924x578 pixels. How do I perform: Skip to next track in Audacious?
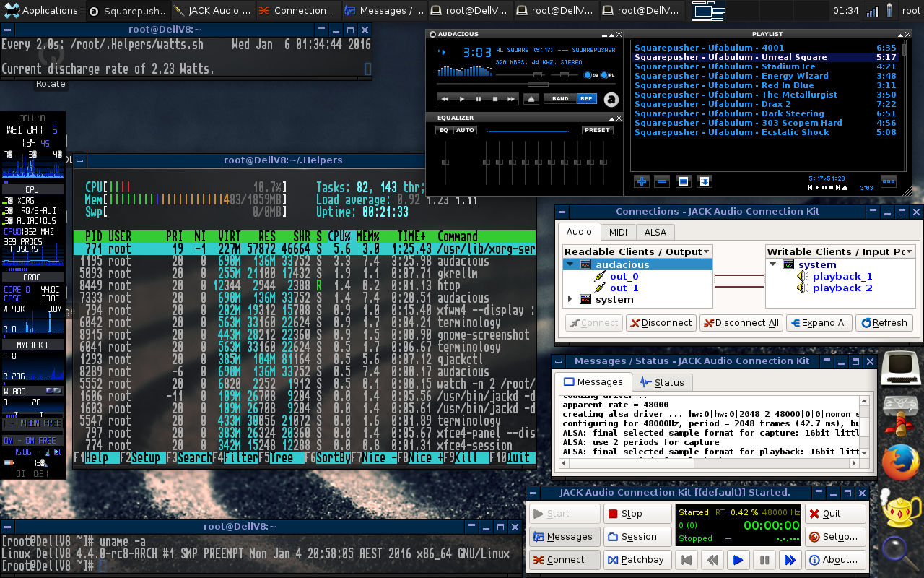pos(512,99)
